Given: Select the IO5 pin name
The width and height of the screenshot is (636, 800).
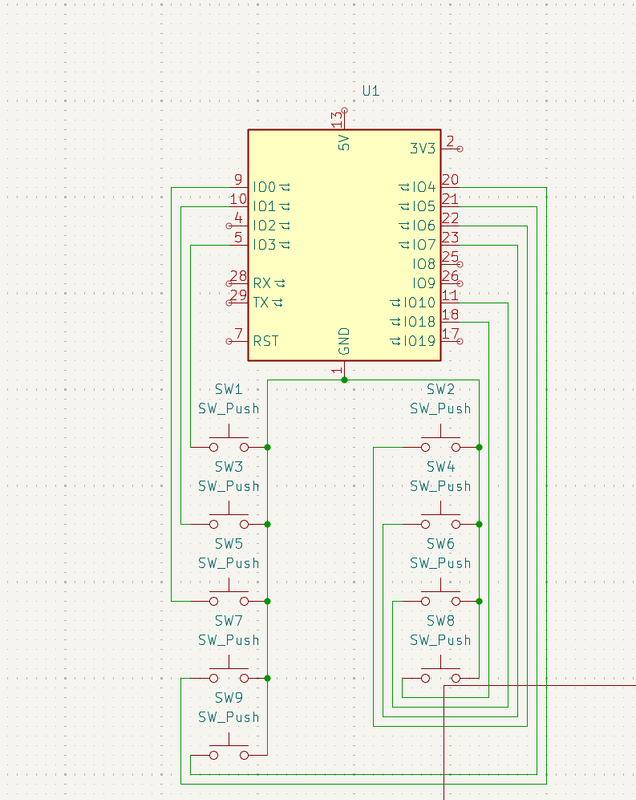Looking at the screenshot, I should [424, 206].
